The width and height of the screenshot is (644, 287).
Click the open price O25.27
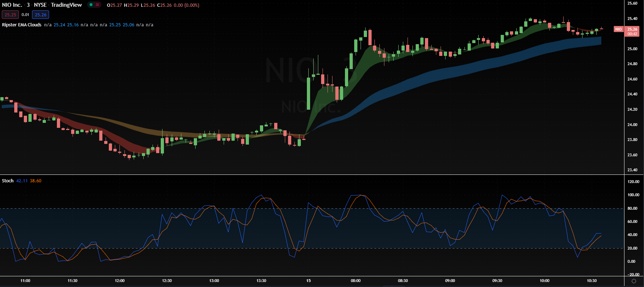[115, 5]
